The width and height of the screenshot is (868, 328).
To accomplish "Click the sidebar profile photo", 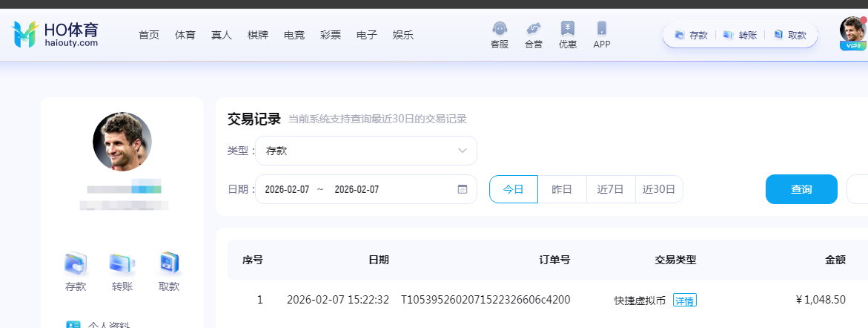I will tap(122, 142).
